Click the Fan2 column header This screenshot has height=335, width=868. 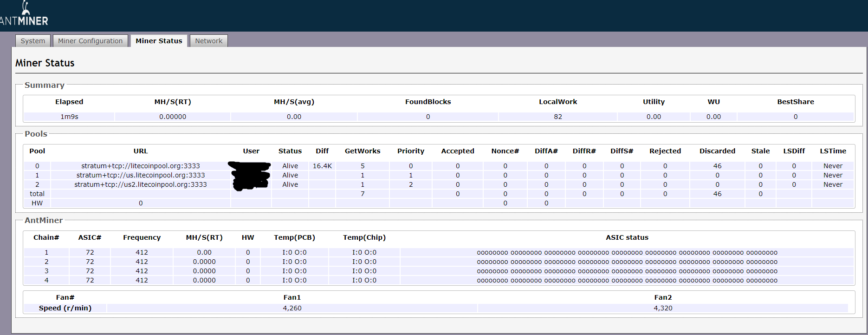(x=663, y=297)
